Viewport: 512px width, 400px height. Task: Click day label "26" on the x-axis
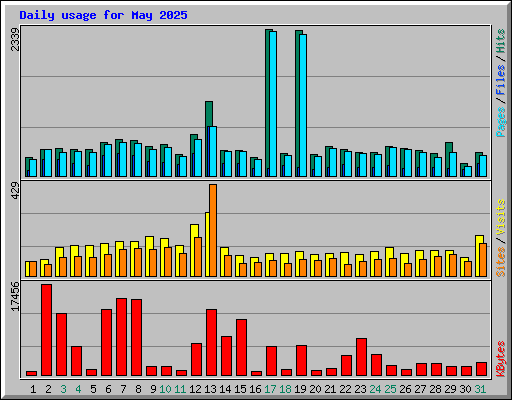(x=405, y=389)
